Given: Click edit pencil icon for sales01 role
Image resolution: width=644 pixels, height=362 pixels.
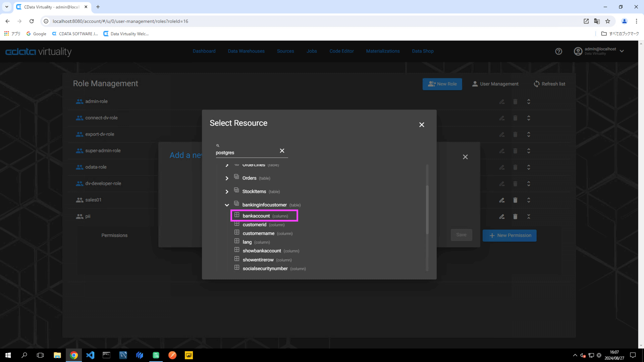Looking at the screenshot, I should [502, 200].
